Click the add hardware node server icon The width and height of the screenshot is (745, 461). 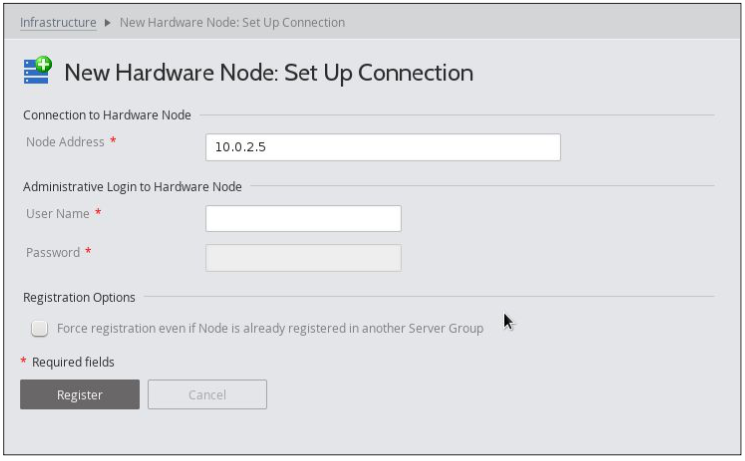point(38,70)
